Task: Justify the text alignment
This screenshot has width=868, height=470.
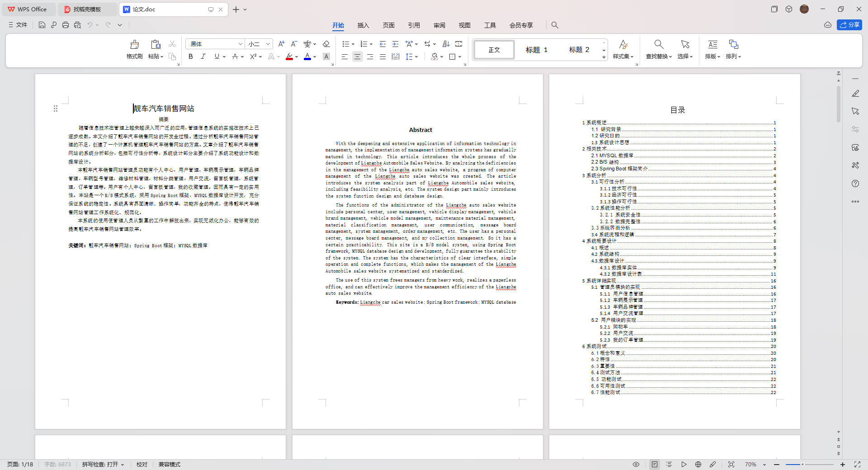Action: 382,56
